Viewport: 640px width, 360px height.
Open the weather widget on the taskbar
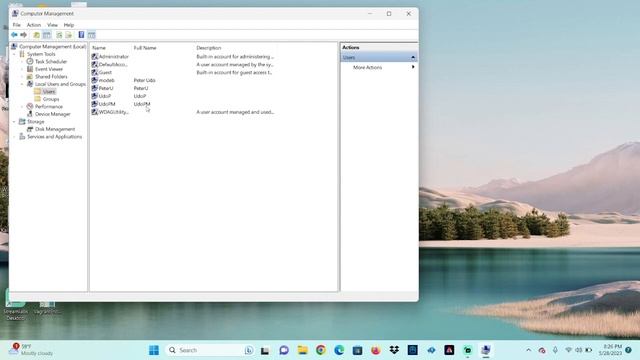pyautogui.click(x=32, y=350)
